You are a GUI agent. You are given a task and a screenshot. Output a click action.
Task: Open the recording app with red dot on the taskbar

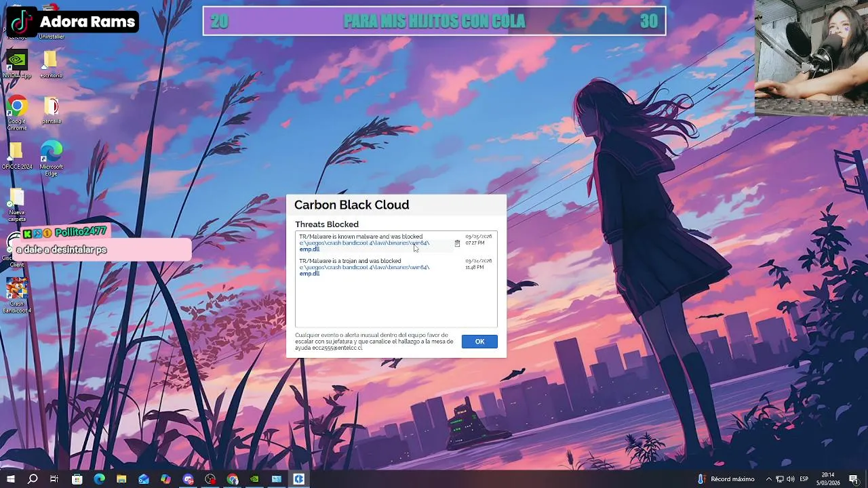(210, 479)
